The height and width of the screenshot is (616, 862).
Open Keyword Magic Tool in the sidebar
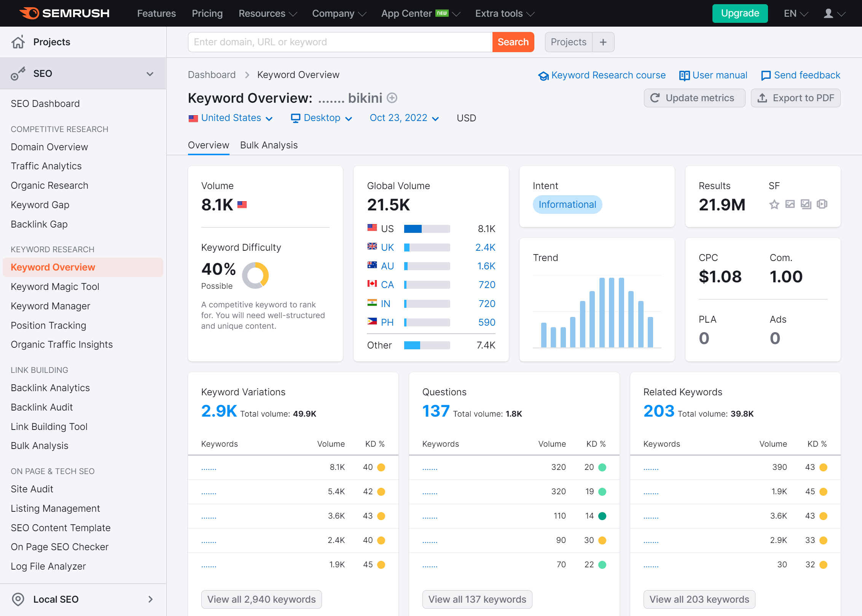[x=55, y=287]
